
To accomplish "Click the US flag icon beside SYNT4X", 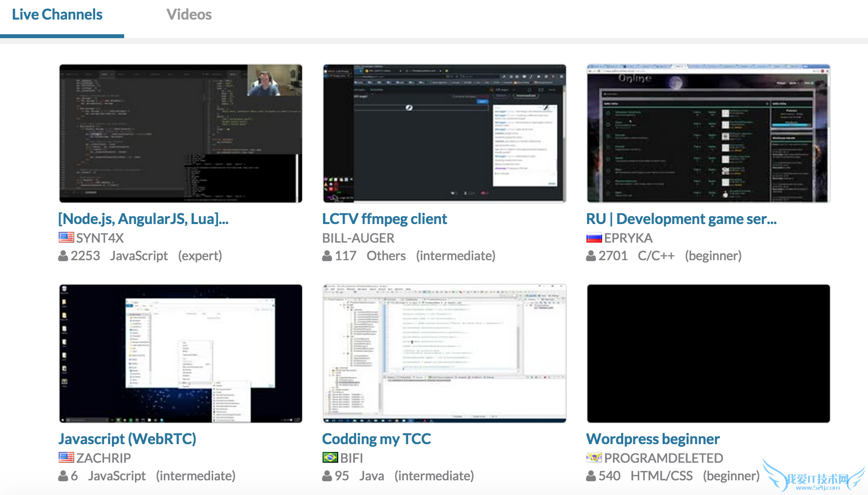I will point(66,238).
